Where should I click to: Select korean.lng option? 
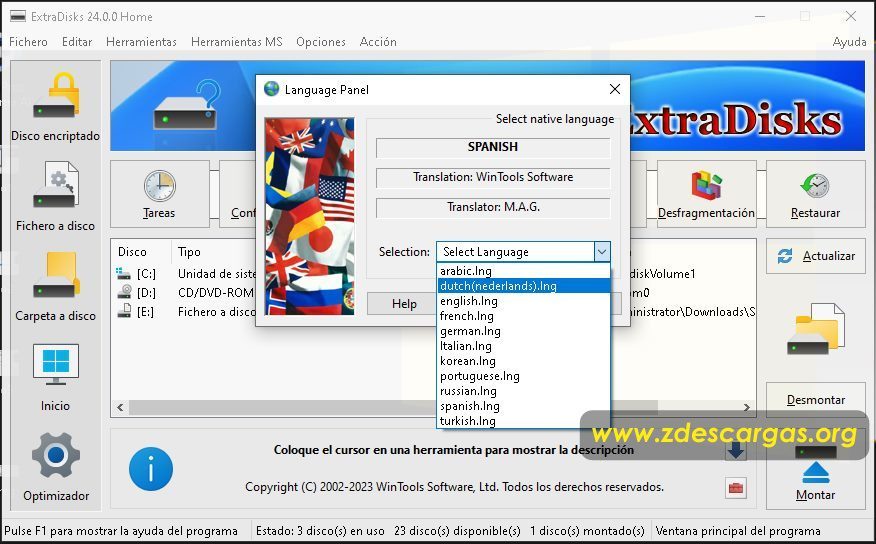point(523,361)
